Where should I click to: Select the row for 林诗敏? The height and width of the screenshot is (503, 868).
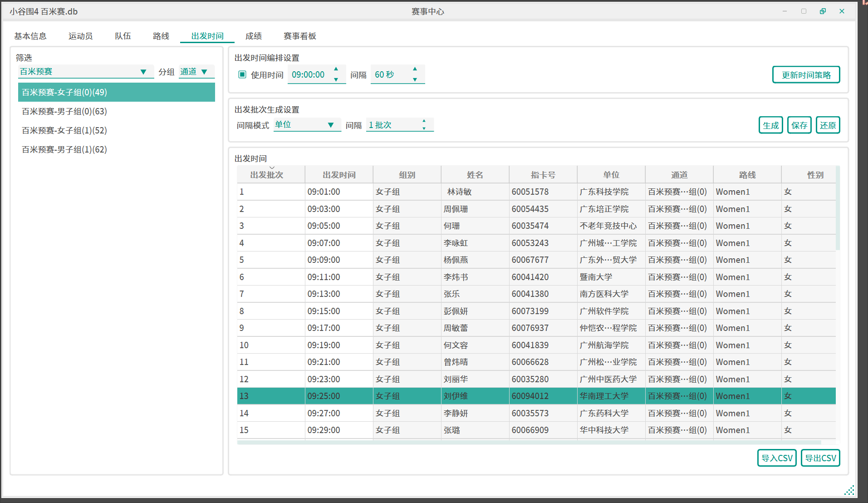459,192
